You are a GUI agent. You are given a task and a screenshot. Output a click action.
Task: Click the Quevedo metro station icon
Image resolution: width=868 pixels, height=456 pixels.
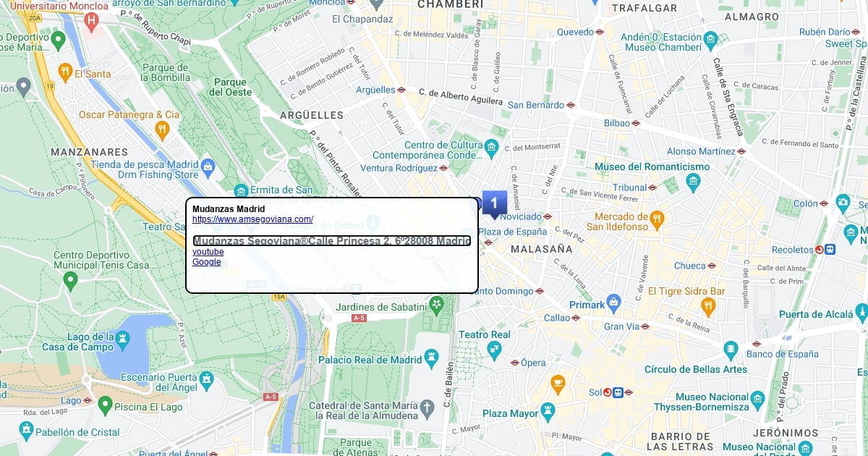click(600, 32)
